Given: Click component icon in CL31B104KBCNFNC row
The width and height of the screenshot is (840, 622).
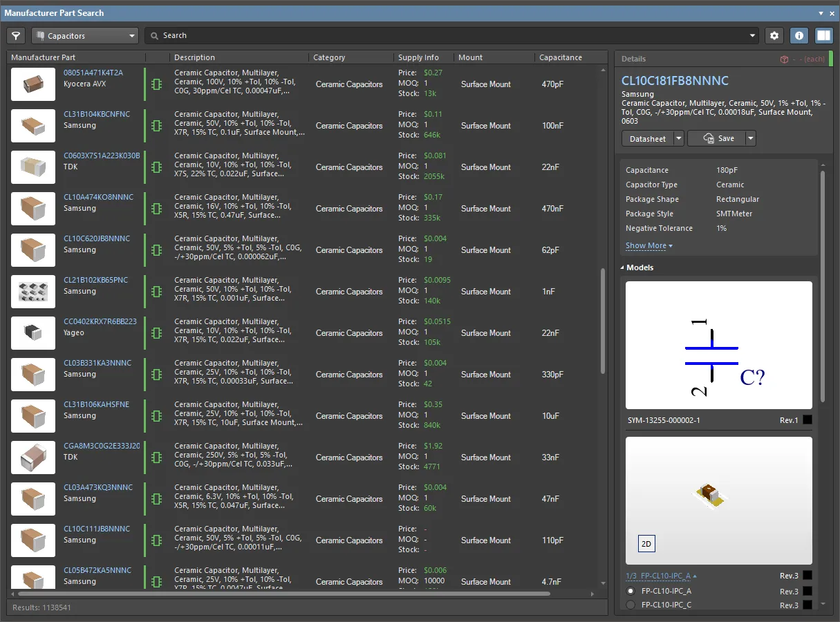Looking at the screenshot, I should [157, 126].
